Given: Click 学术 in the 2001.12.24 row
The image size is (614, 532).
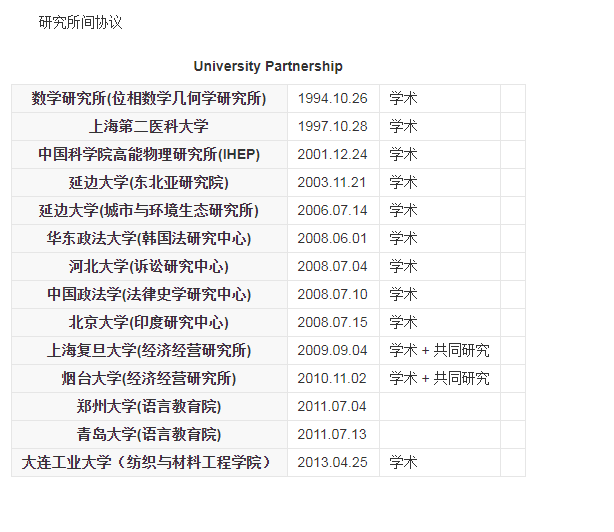Looking at the screenshot, I should [403, 154].
